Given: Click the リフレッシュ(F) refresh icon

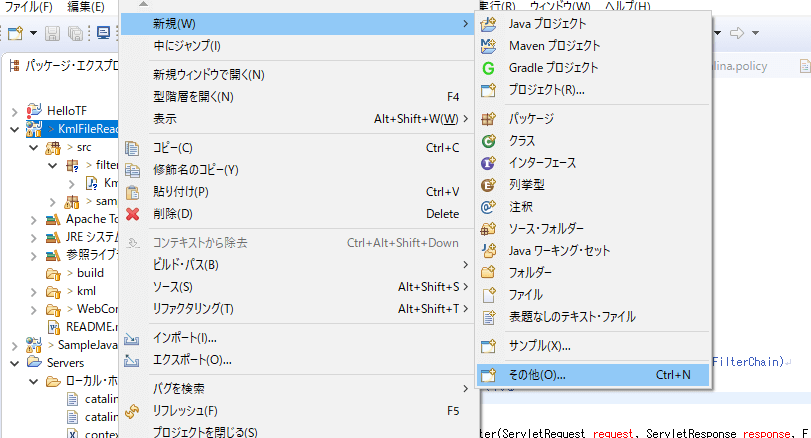Looking at the screenshot, I should pos(132,411).
